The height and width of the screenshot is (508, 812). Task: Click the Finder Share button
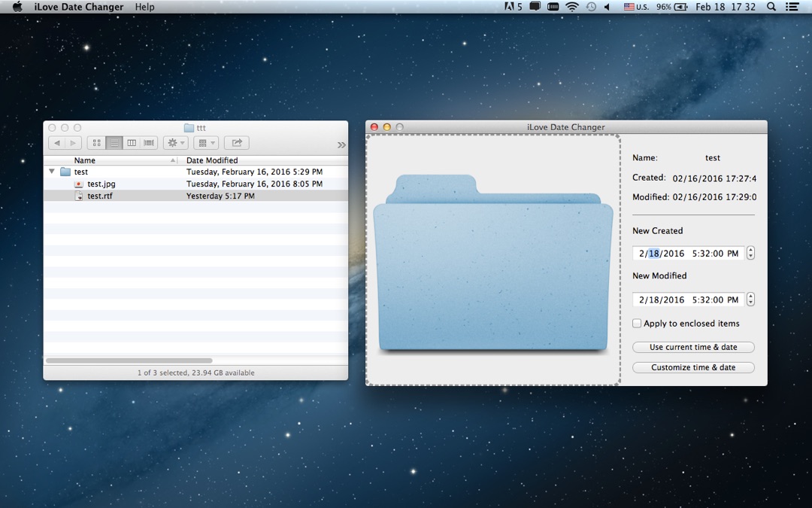click(236, 143)
